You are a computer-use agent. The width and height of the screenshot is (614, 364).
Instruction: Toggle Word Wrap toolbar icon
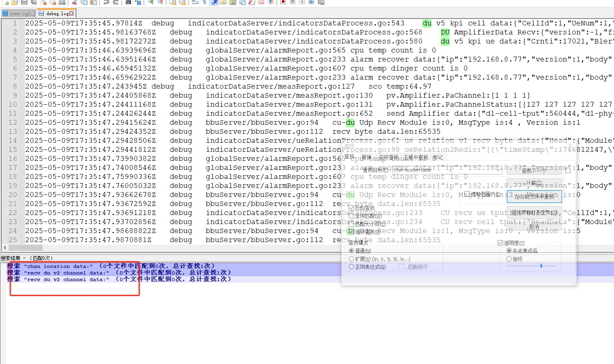pos(195,2)
